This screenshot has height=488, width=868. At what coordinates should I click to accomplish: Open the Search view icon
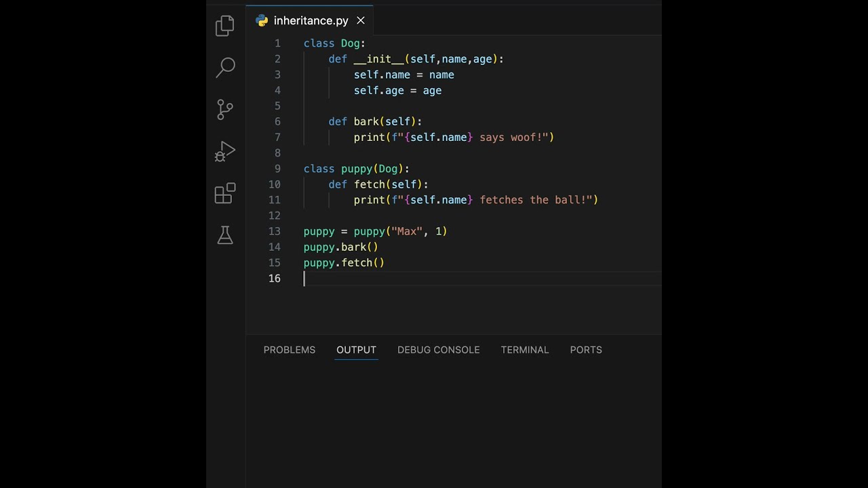click(225, 67)
